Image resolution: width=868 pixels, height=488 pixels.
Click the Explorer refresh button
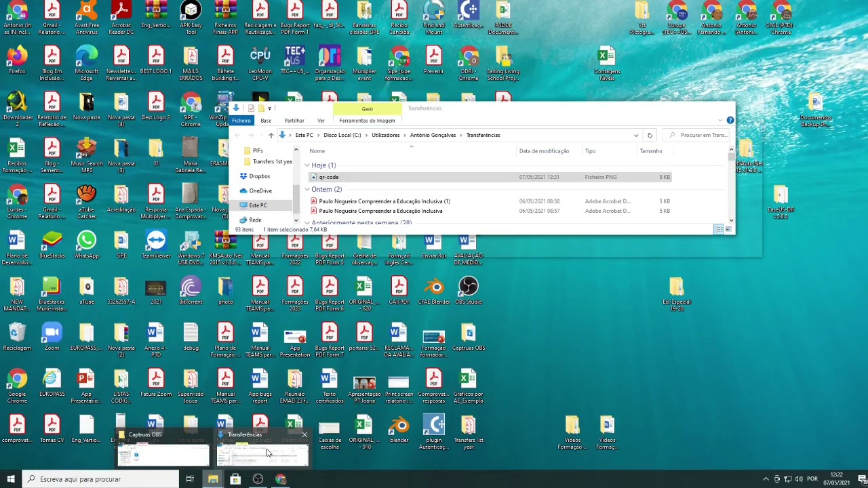[x=650, y=135]
